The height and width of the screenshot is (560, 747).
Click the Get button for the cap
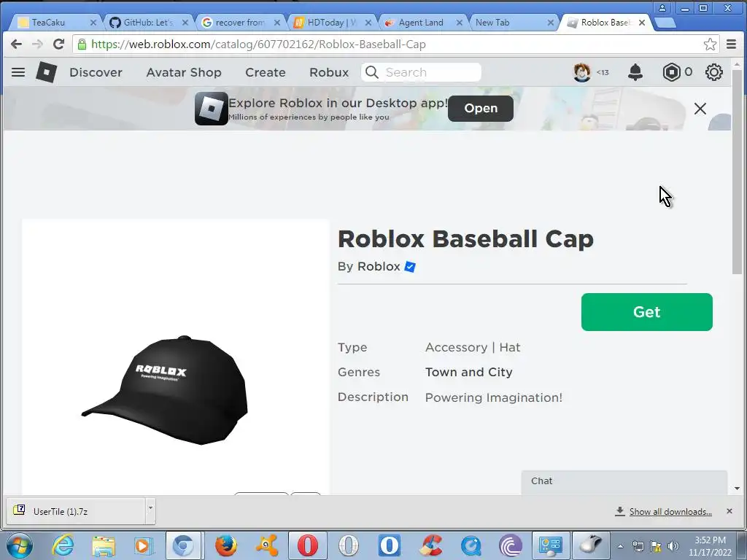click(646, 312)
